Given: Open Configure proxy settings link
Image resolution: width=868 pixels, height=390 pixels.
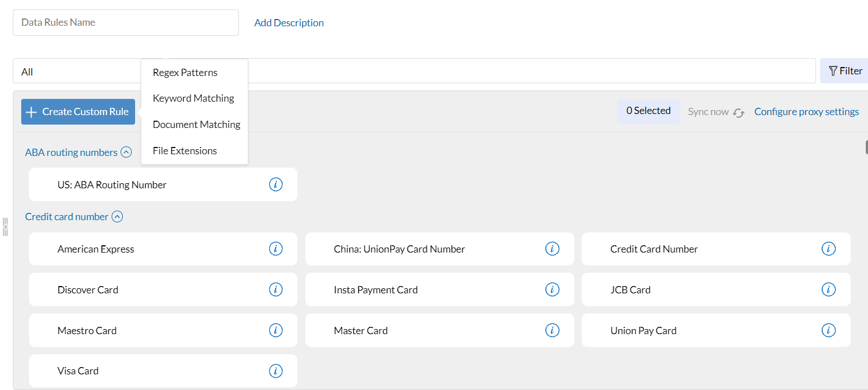Looking at the screenshot, I should 806,112.
